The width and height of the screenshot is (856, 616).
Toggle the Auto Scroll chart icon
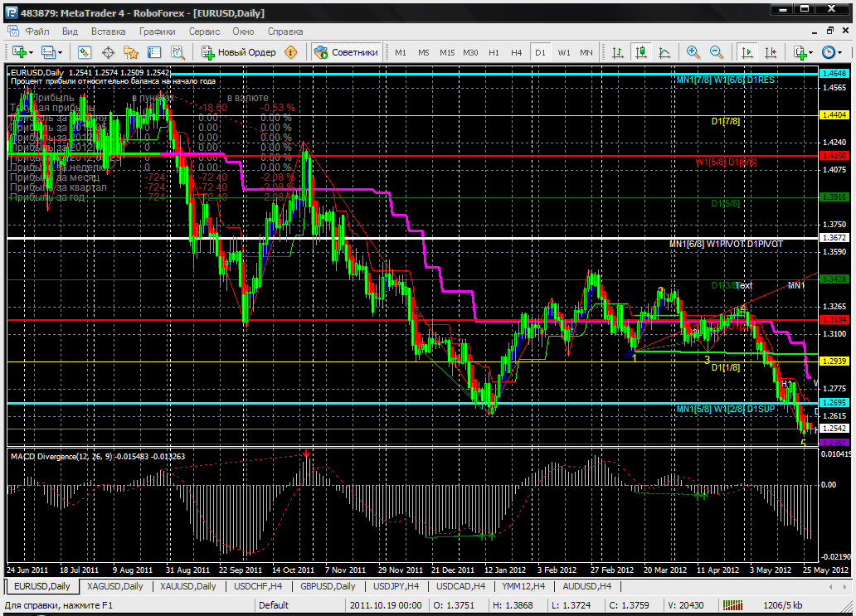click(747, 52)
